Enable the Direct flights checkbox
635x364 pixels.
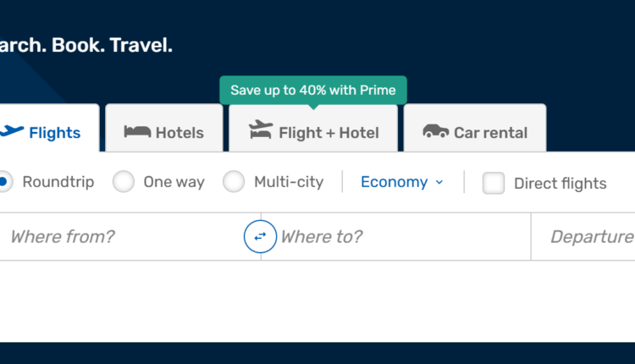tap(494, 183)
